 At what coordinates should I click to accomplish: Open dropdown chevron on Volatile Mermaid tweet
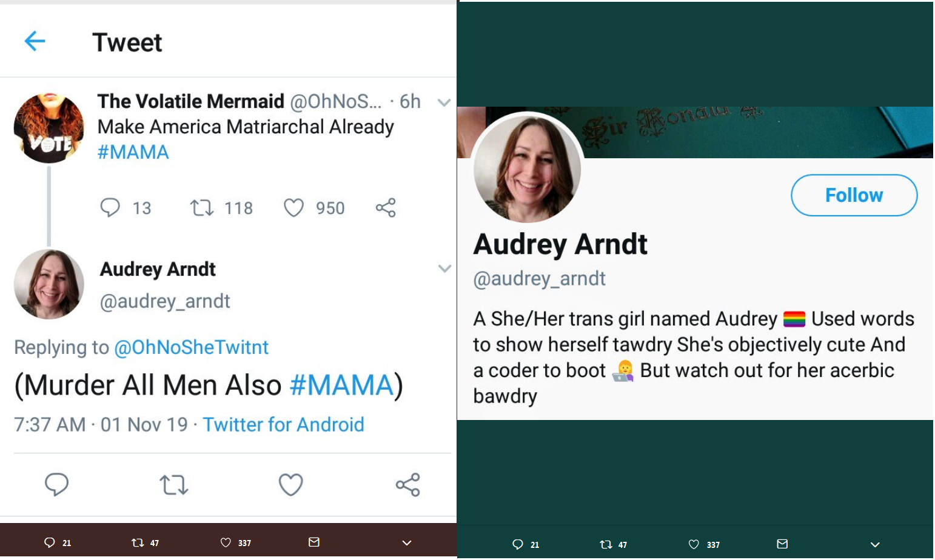444,102
